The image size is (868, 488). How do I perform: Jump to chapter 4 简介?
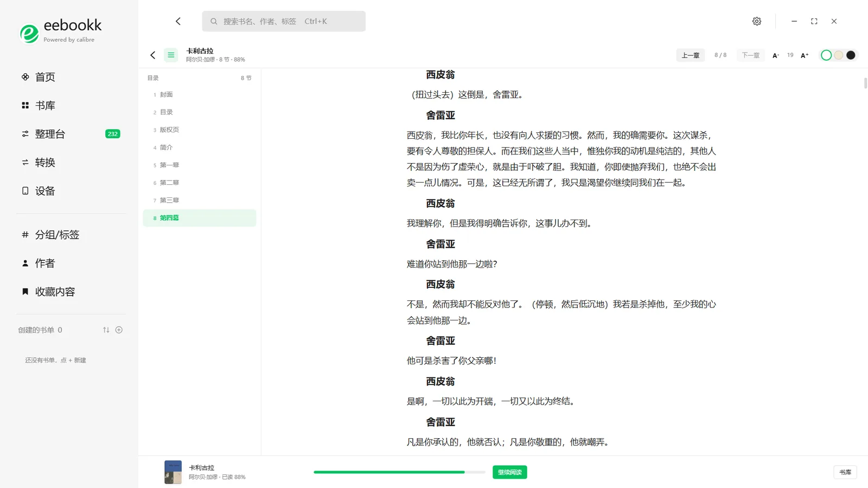pyautogui.click(x=200, y=147)
